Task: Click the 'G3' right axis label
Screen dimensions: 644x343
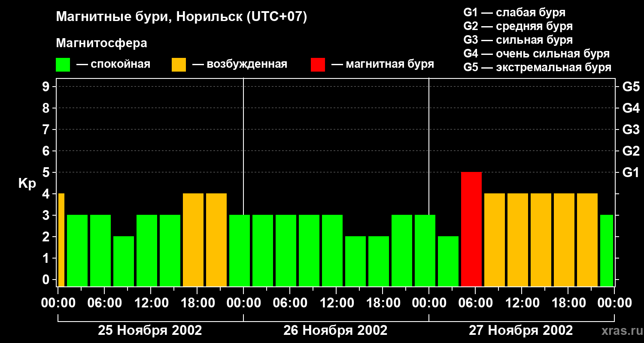Action: (631, 129)
